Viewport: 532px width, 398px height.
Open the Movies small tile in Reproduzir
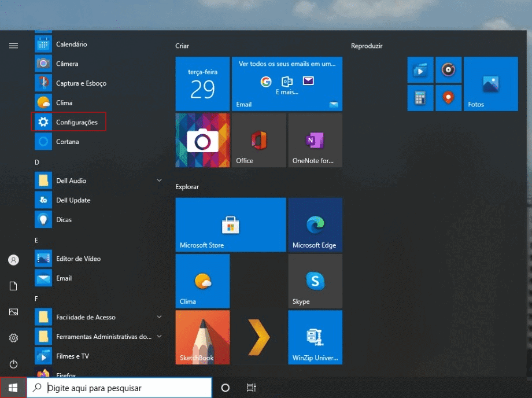click(x=420, y=70)
